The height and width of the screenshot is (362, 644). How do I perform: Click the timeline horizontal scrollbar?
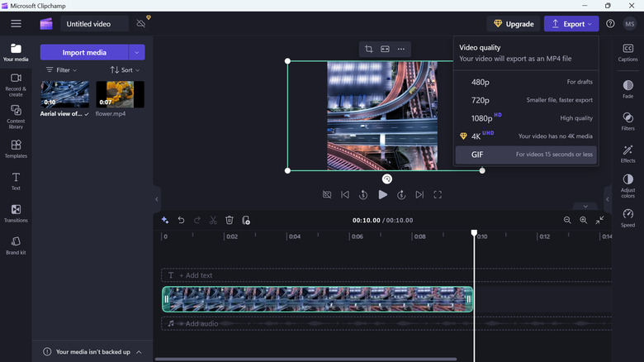(x=305, y=360)
